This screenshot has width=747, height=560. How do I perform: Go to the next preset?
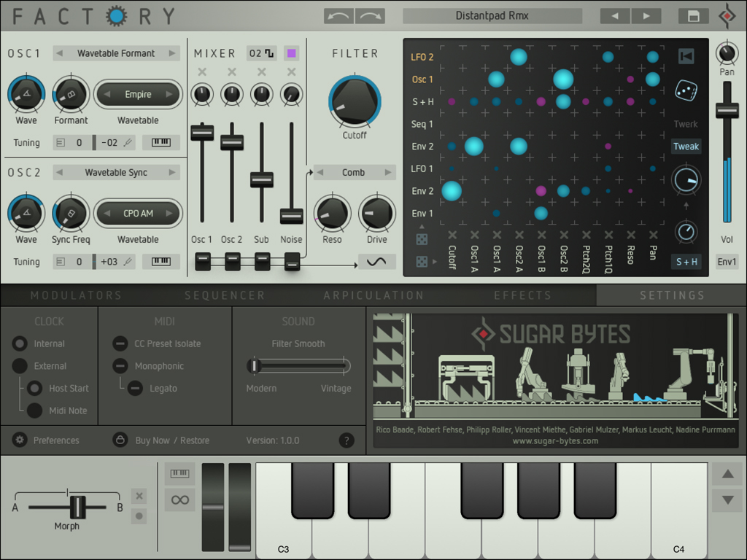[646, 16]
